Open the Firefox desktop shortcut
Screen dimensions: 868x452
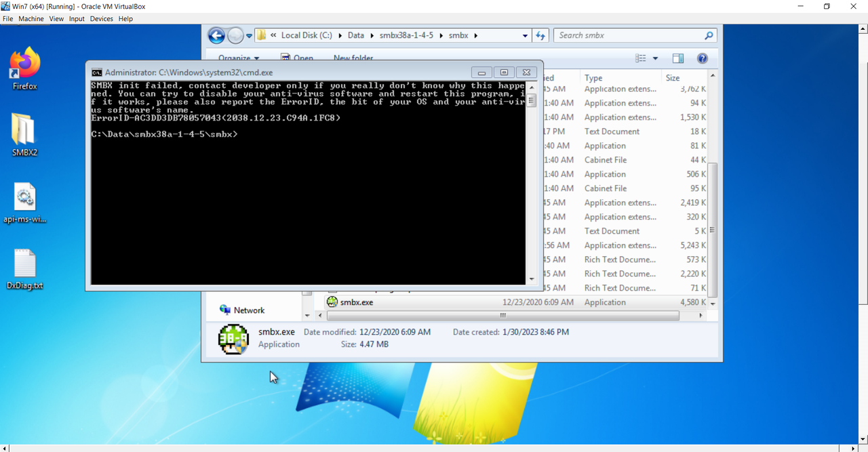[25, 68]
